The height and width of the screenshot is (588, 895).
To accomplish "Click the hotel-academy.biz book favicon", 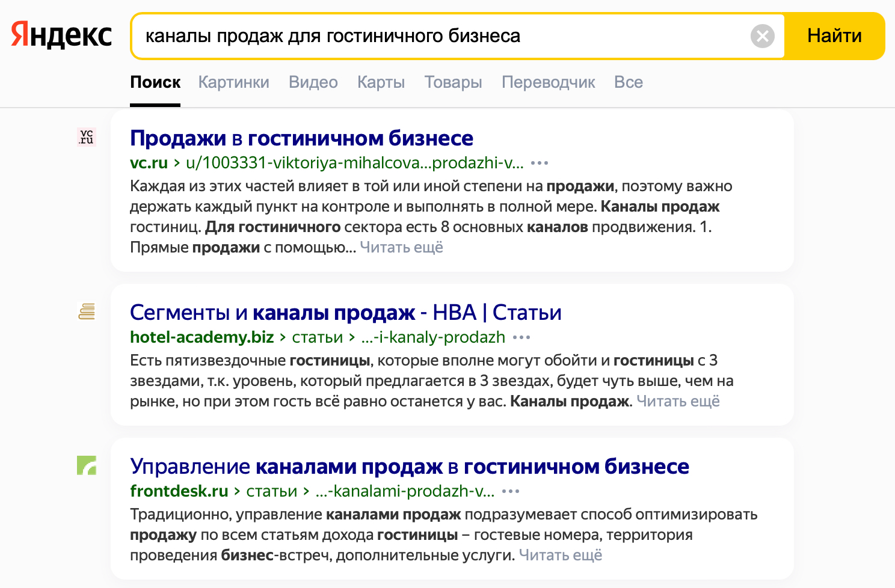I will (x=87, y=311).
